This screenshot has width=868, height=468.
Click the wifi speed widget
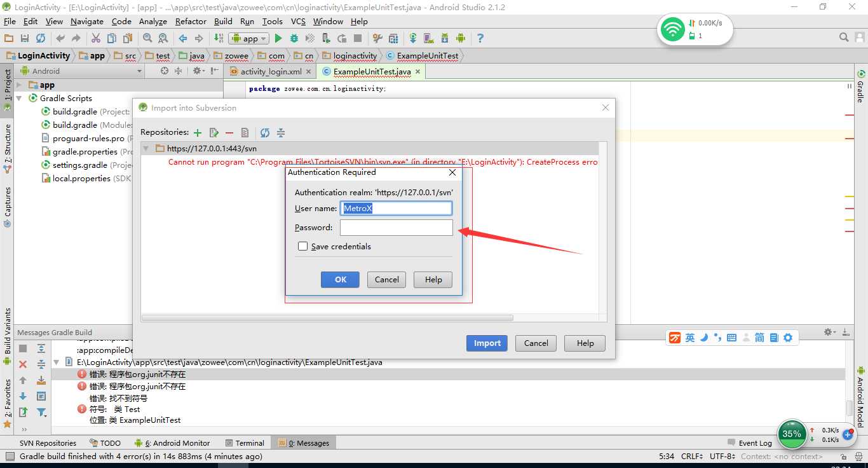pyautogui.click(x=695, y=29)
